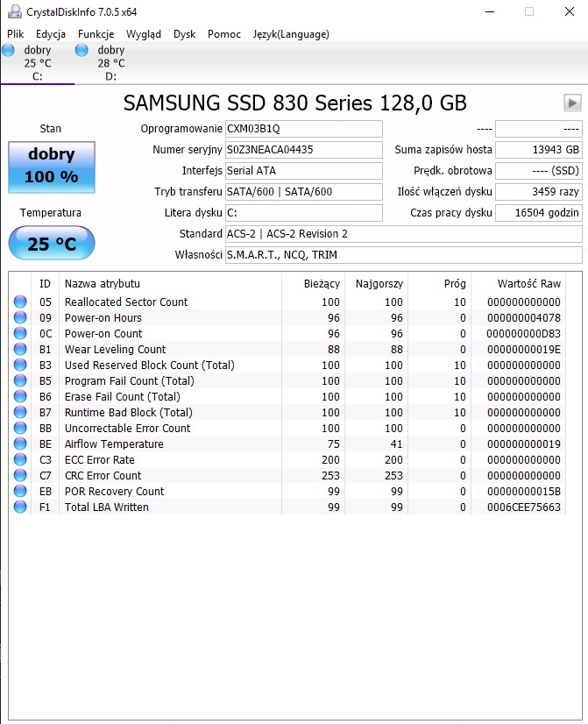
Task: Select the Reallocated Sector Count attribute name
Action: pyautogui.click(x=126, y=302)
